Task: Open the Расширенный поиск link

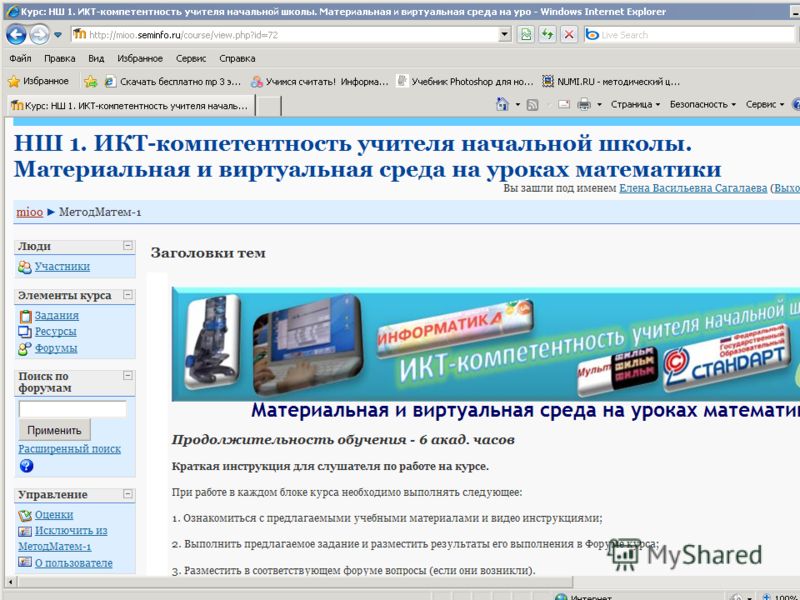Action: coord(69,449)
